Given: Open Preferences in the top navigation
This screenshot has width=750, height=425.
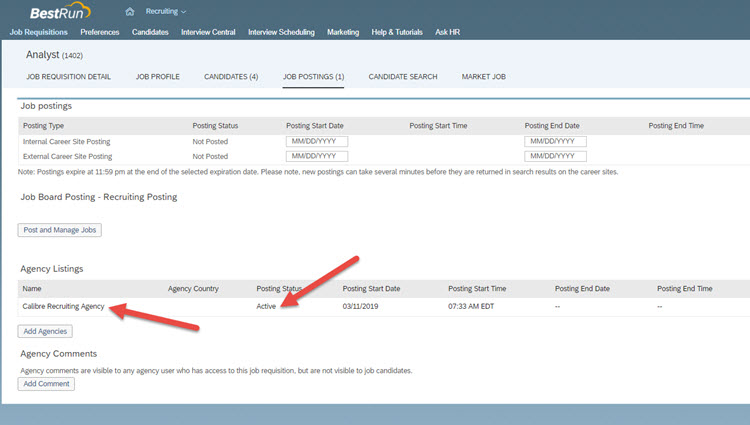Looking at the screenshot, I should (x=99, y=32).
